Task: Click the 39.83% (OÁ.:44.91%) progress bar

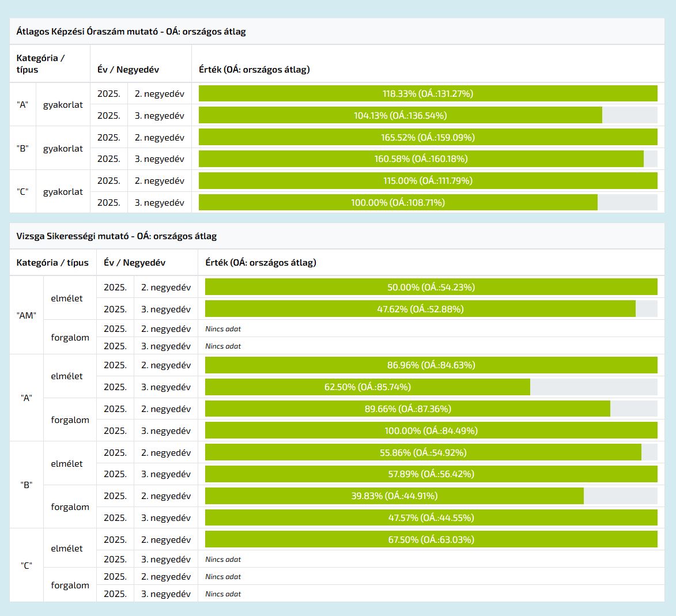Action: (394, 496)
